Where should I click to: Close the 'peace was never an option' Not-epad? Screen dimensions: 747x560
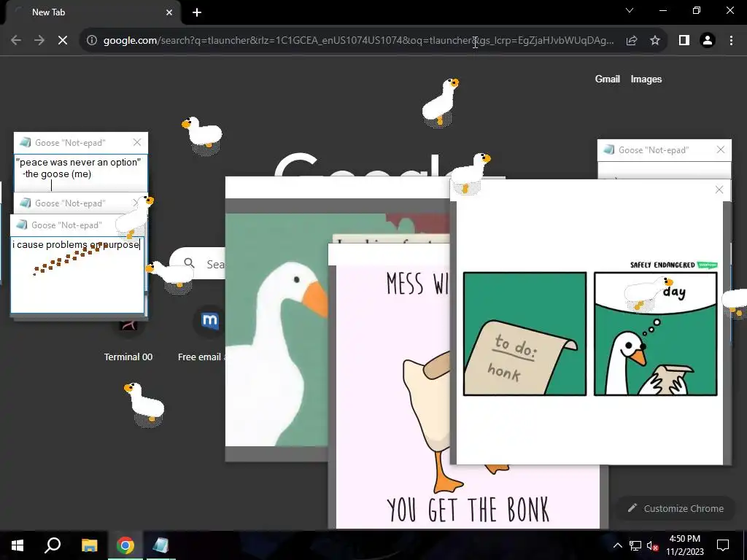(x=137, y=142)
